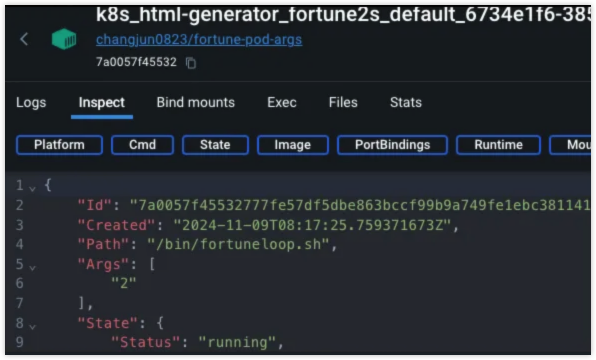Switch to the Exec tab
596x360 pixels.
pyautogui.click(x=282, y=102)
